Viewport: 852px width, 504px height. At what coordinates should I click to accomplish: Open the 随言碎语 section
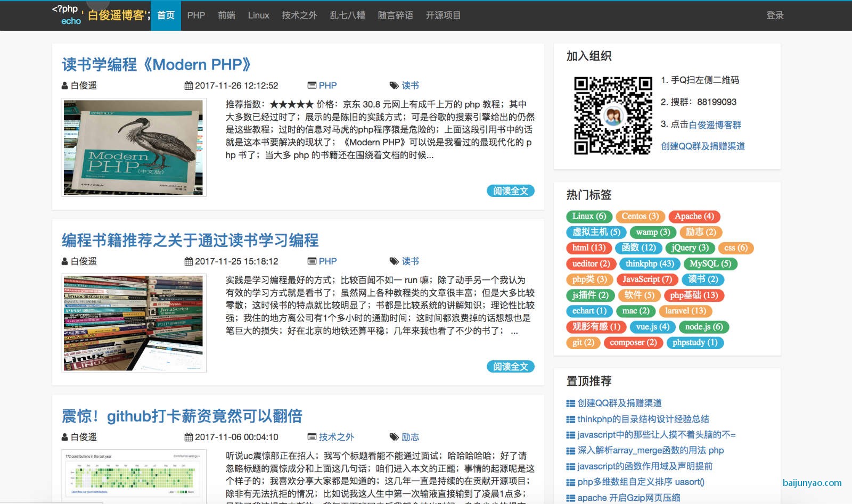395,15
